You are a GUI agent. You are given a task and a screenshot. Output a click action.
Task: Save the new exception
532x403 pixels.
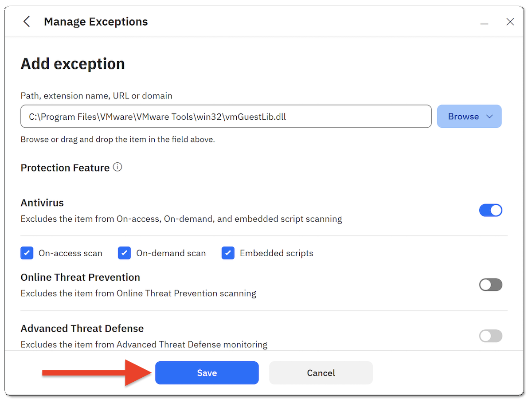[207, 372]
